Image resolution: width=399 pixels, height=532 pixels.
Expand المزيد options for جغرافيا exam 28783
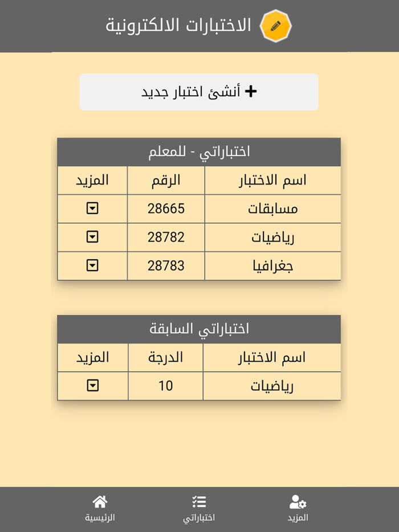[x=92, y=265]
